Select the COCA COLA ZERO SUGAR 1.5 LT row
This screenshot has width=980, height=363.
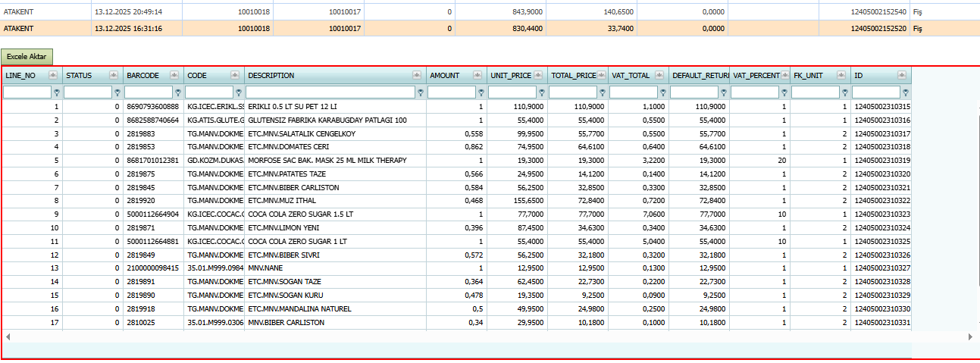click(456, 214)
